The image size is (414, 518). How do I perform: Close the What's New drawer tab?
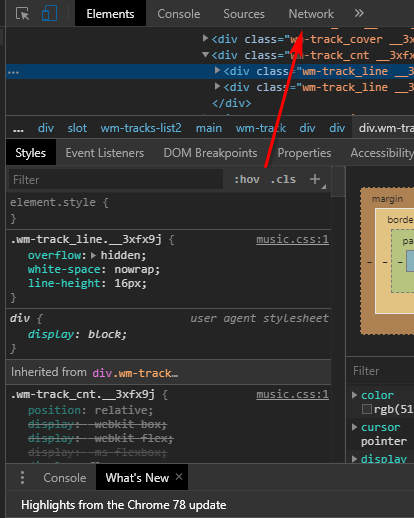[179, 477]
